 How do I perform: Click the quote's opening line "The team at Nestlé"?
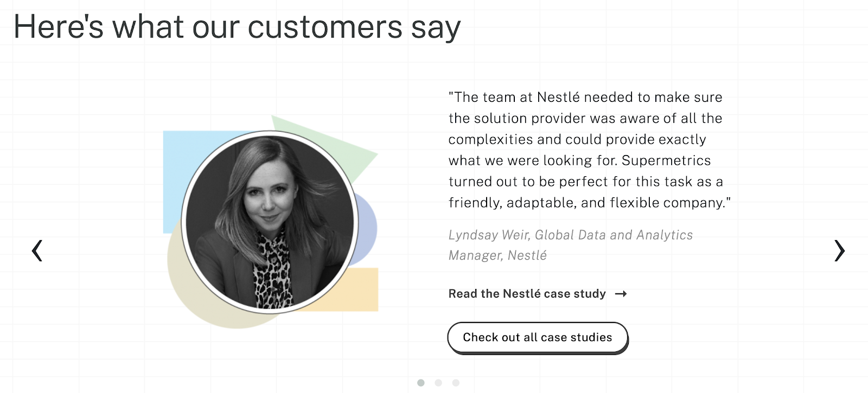(x=585, y=97)
